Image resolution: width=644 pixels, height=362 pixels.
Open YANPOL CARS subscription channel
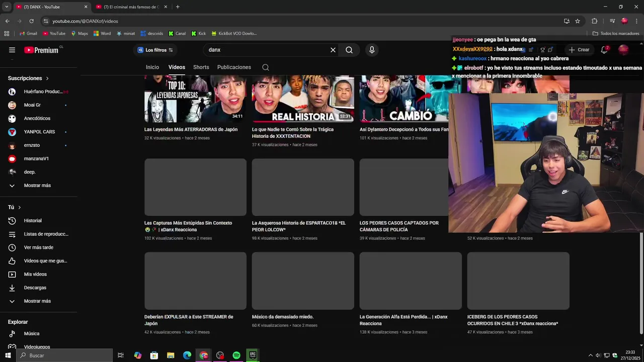click(39, 132)
